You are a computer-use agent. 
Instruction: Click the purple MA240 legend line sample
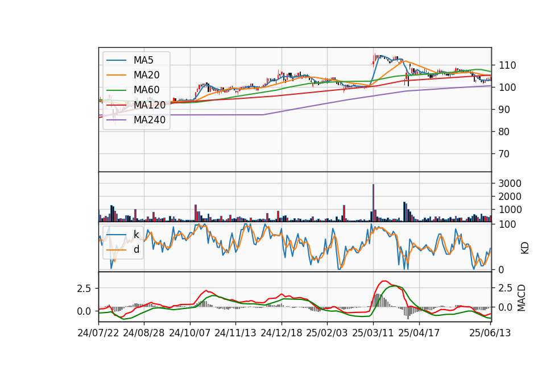116,120
